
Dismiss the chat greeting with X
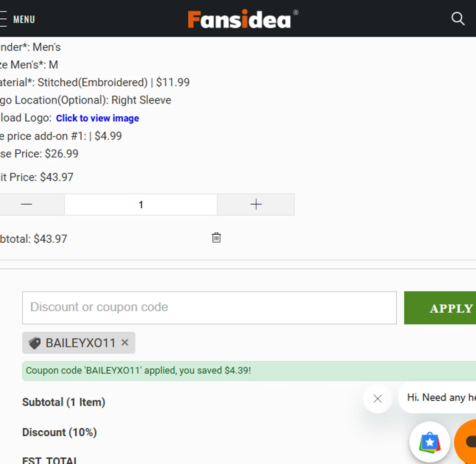pyautogui.click(x=378, y=399)
